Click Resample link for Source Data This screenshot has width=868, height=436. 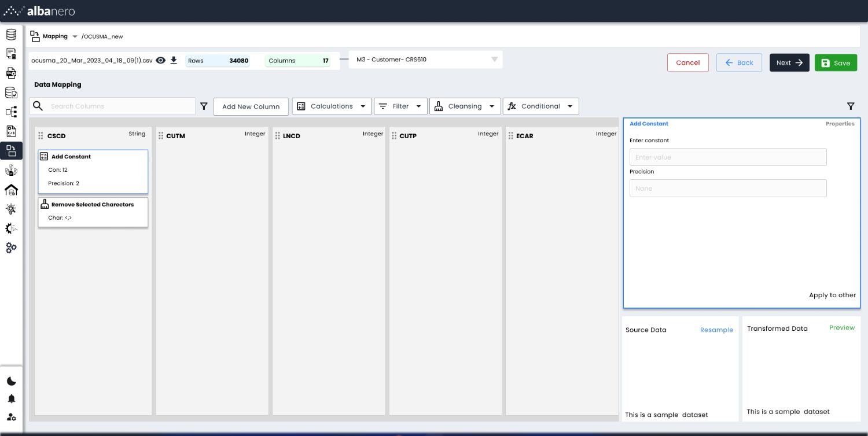point(716,330)
